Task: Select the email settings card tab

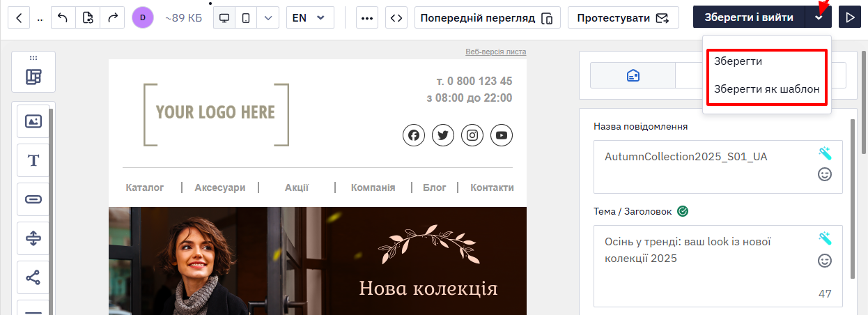Action: (633, 75)
